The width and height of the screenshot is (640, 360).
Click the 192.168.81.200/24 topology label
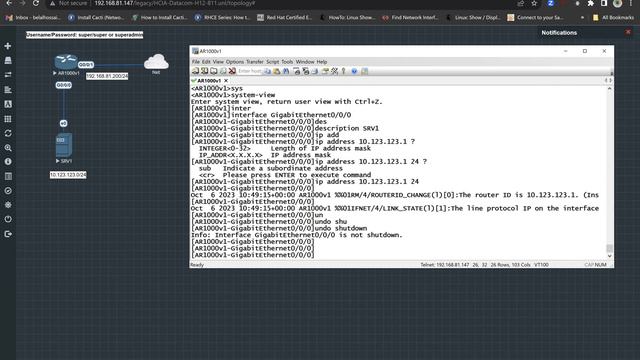pyautogui.click(x=107, y=76)
